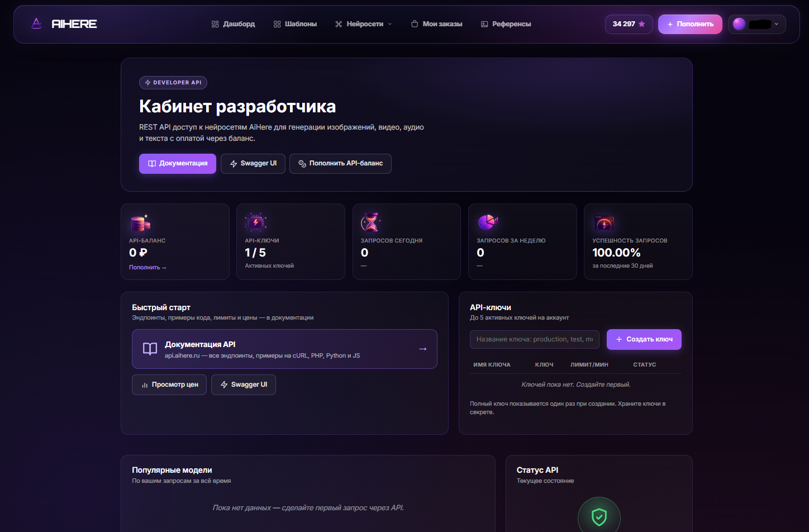Click the Пополнить button in the header
Viewport: 809px width, 532px height.
point(690,24)
